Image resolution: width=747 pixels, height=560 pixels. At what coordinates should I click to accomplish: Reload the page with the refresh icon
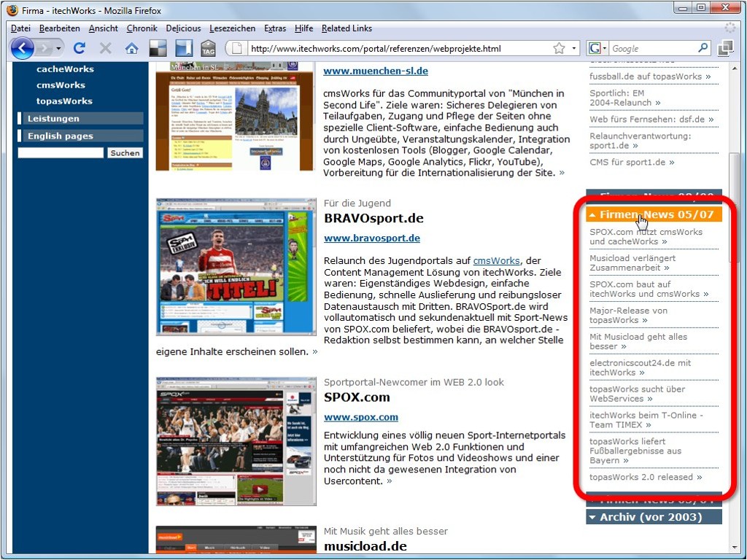80,48
